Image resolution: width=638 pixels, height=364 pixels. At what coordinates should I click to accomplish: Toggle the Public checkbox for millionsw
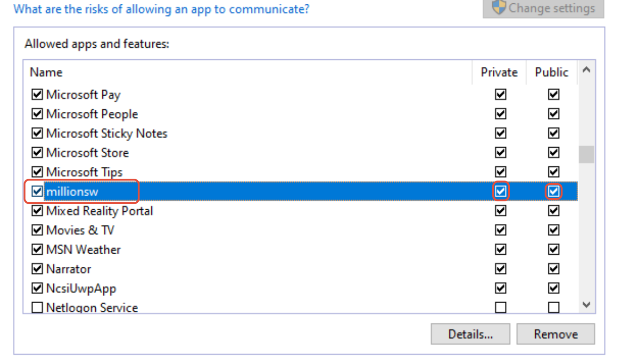[554, 191]
